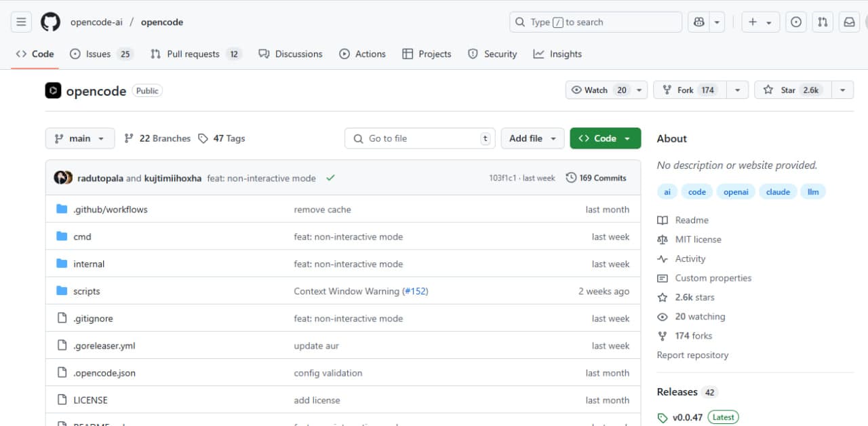Image resolution: width=868 pixels, height=426 pixels.
Task: Expand the Copilot dropdown arrow
Action: tap(717, 22)
